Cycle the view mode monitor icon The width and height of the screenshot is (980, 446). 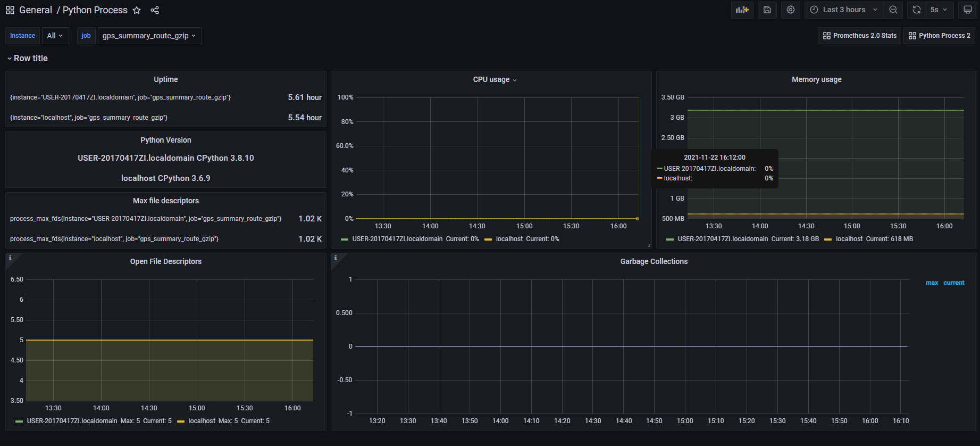pyautogui.click(x=968, y=10)
